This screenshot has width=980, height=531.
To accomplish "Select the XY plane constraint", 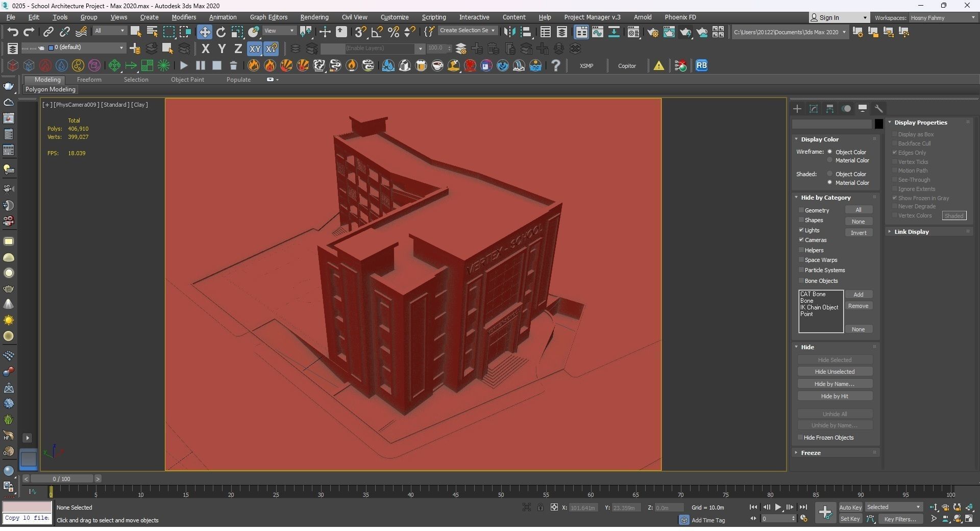I will [x=255, y=49].
